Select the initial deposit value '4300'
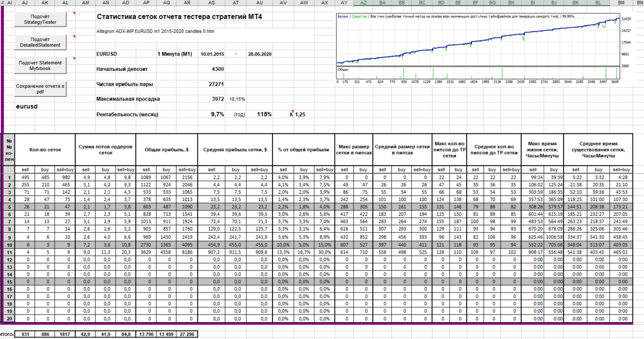Screen dimensions: 644x339 [x=218, y=69]
